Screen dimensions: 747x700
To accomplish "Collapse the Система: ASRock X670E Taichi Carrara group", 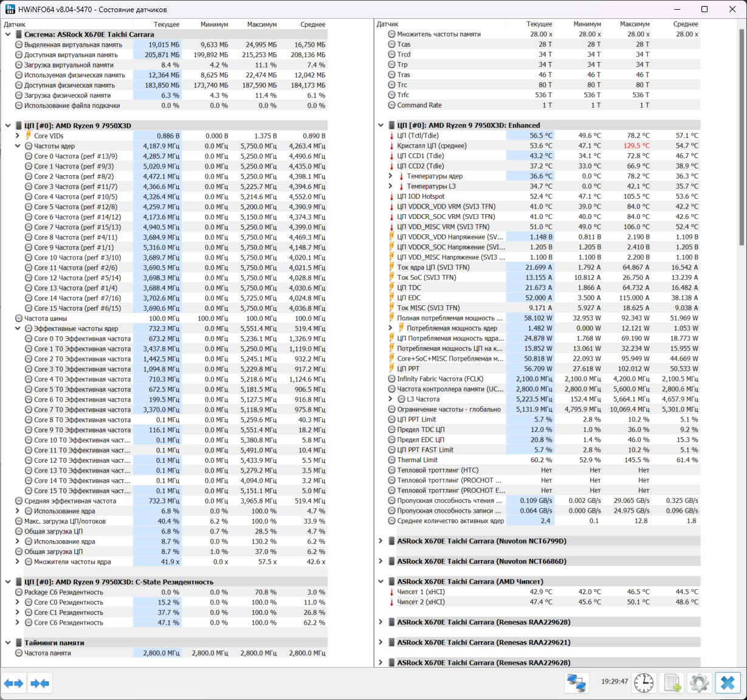I will coord(8,35).
